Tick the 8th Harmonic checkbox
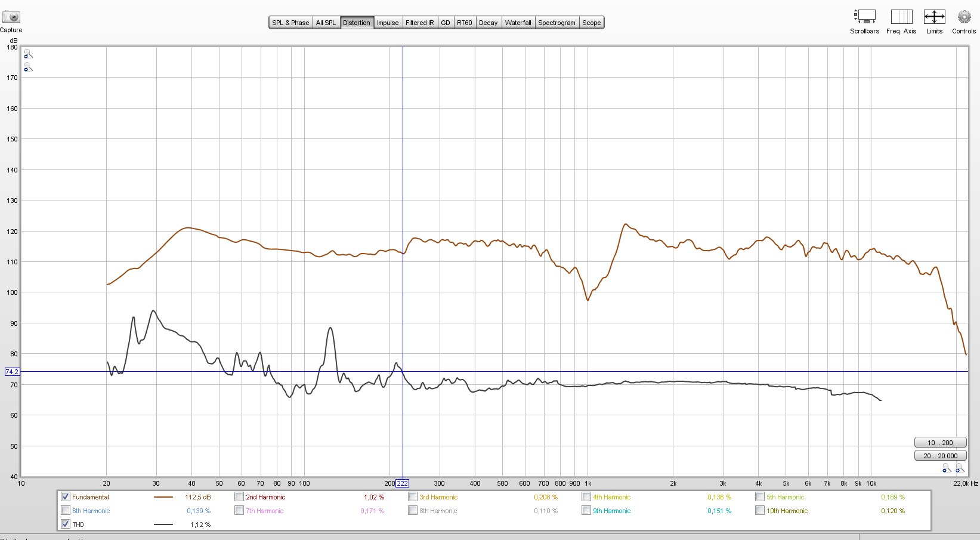980x540 pixels. pos(413,510)
